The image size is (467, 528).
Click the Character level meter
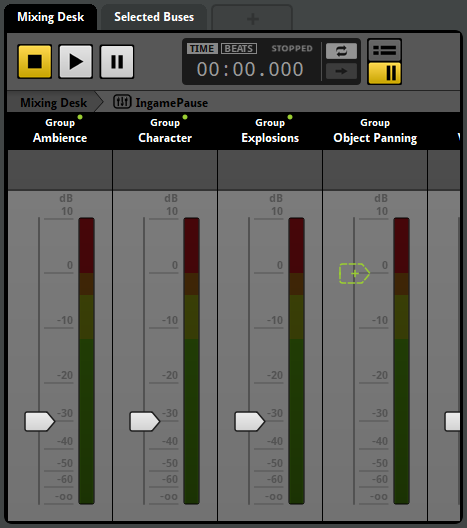(192, 361)
